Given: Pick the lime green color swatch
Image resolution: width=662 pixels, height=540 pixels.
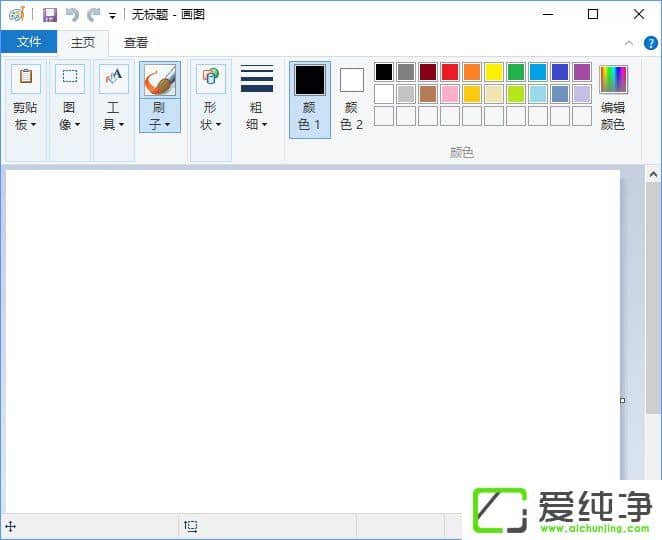Looking at the screenshot, I should 515,94.
